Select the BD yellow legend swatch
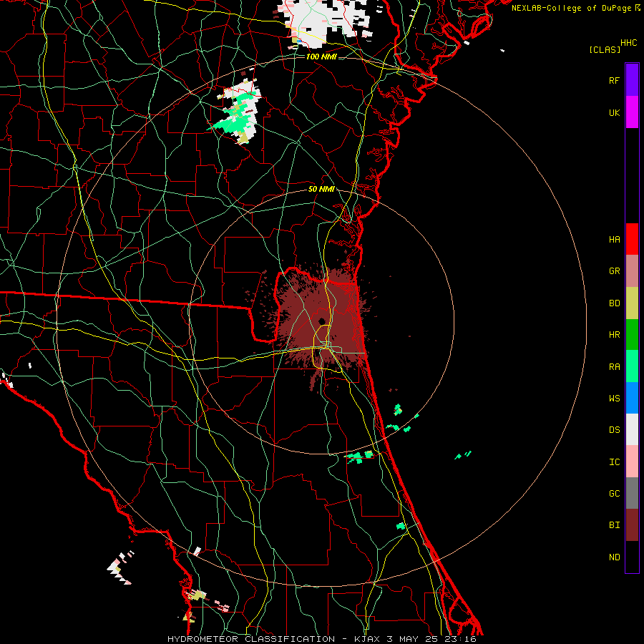The width and height of the screenshot is (644, 644). pos(632,303)
